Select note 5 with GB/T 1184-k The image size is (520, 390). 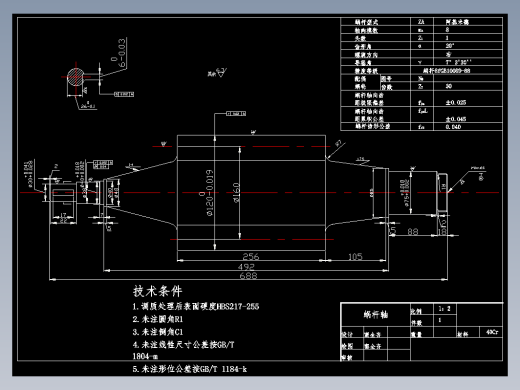[x=190, y=369]
